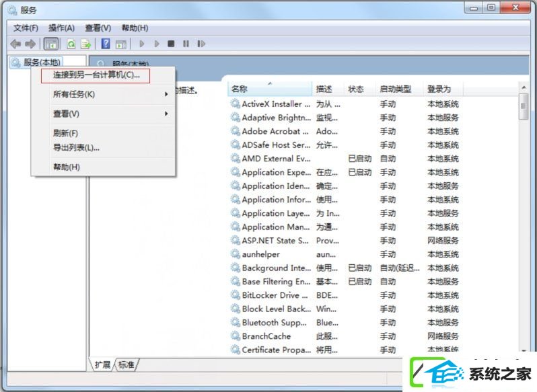Click the gear icon beside ADSafe Host Service
The height and width of the screenshot is (392, 537).
(236, 145)
